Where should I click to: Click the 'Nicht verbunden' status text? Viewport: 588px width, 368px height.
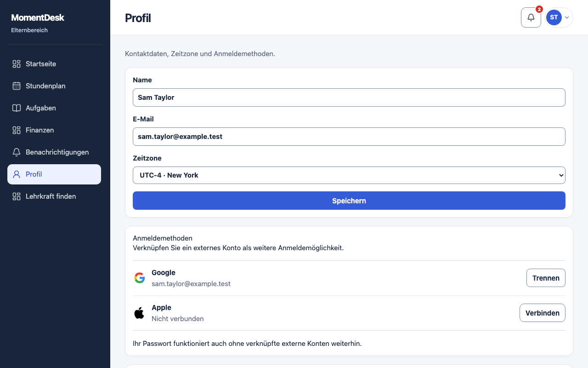[x=178, y=319]
